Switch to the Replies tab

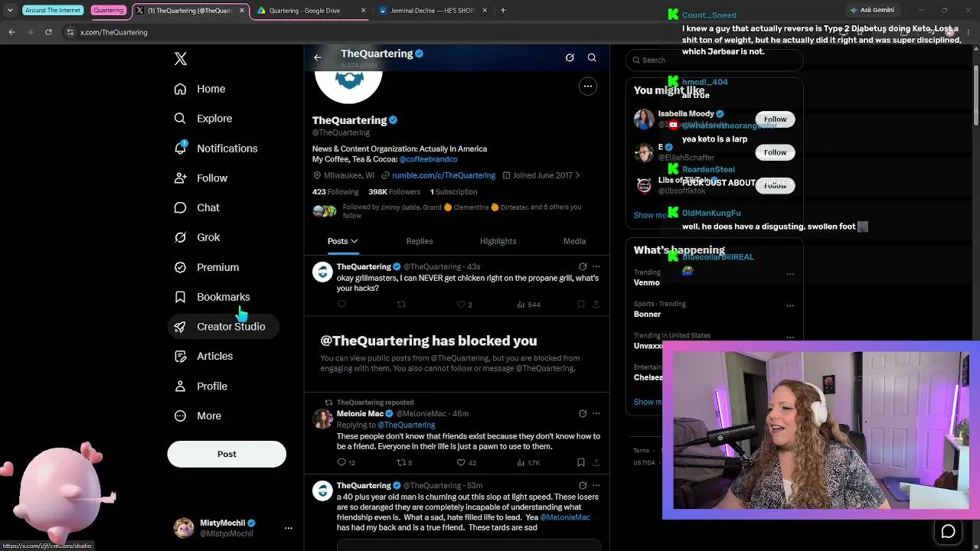(420, 241)
